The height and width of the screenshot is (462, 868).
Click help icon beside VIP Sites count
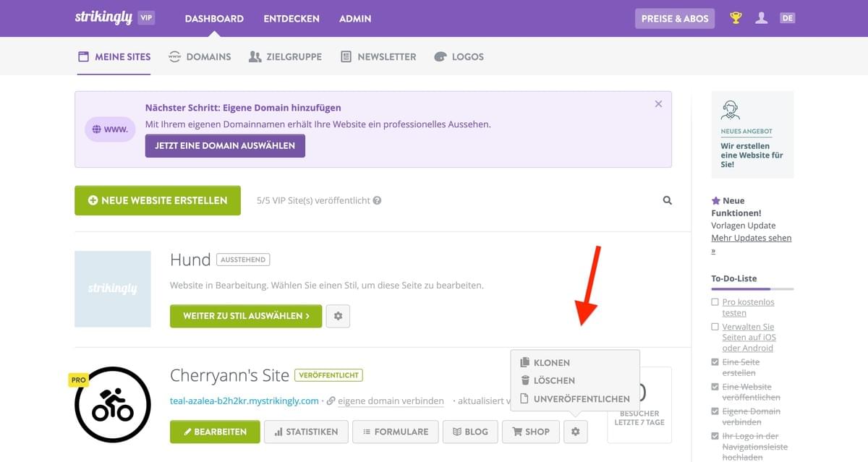[x=377, y=201]
